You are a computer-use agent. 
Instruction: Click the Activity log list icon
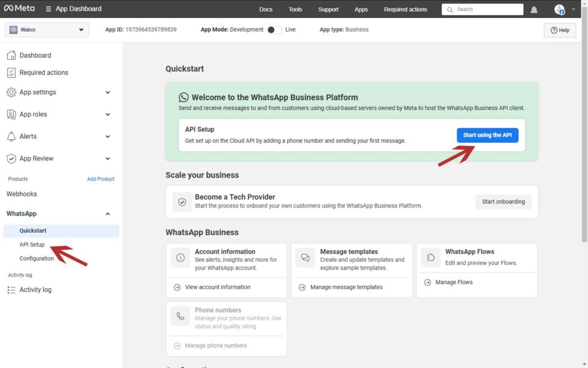pyautogui.click(x=11, y=290)
